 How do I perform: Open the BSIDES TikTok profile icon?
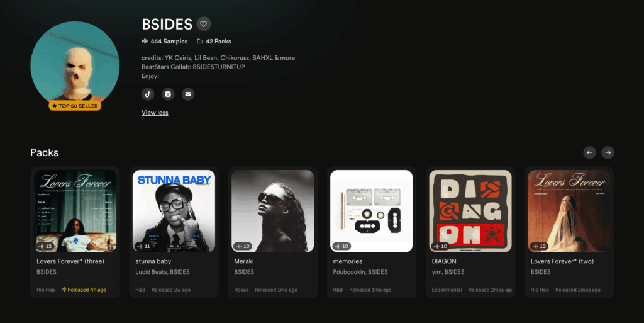point(148,94)
